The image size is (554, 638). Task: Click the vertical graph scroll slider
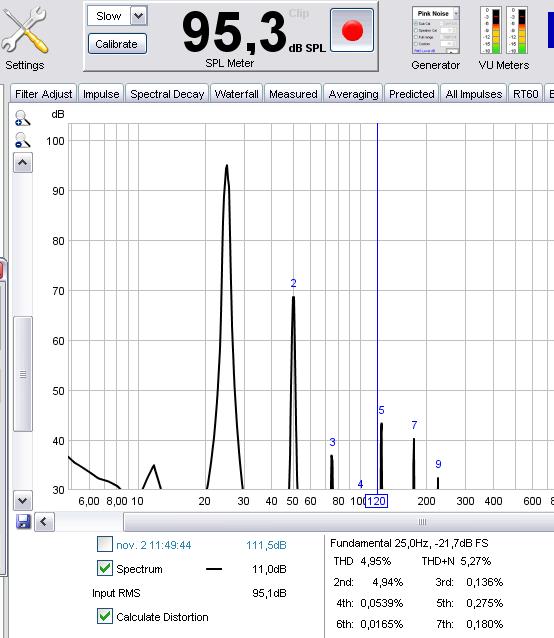point(23,374)
